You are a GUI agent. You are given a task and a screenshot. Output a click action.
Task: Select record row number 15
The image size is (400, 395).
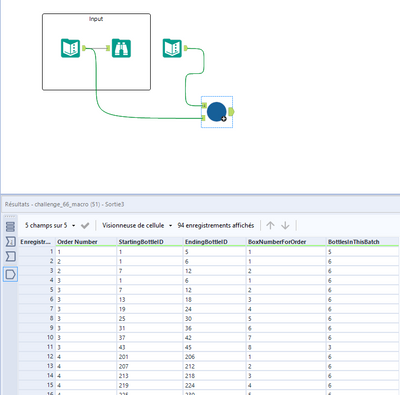37,385
